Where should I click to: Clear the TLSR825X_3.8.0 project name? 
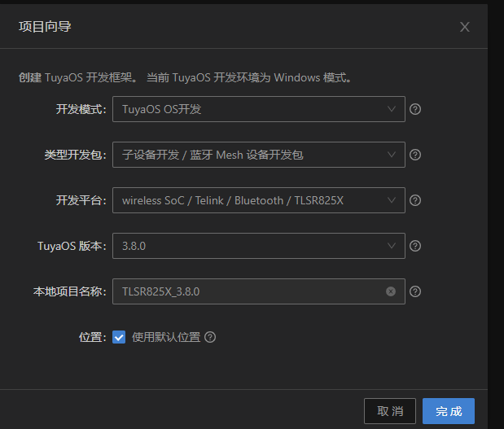click(x=391, y=291)
